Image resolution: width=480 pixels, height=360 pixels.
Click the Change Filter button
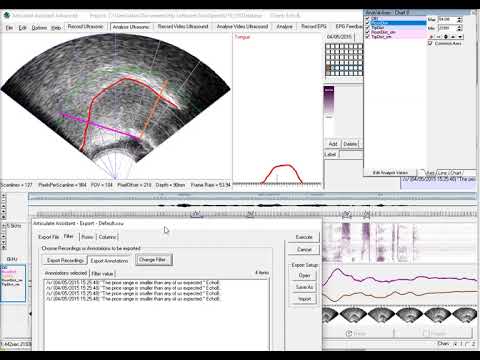pos(153,260)
